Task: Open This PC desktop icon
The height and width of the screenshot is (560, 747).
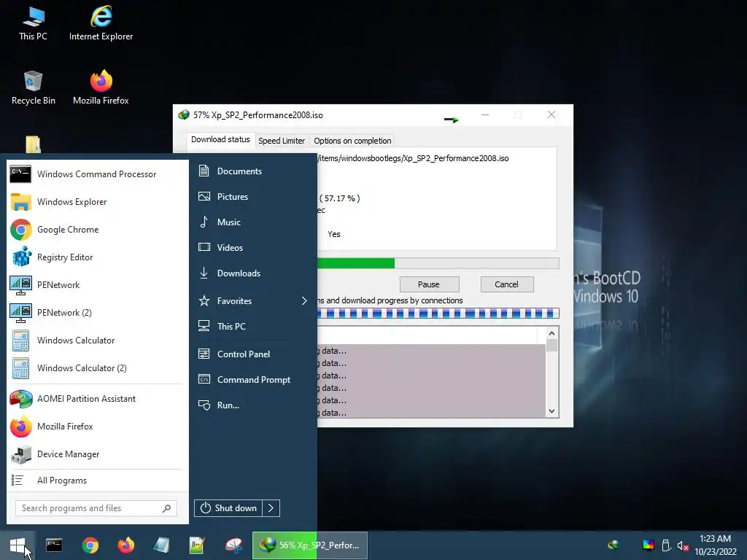Action: pyautogui.click(x=33, y=23)
